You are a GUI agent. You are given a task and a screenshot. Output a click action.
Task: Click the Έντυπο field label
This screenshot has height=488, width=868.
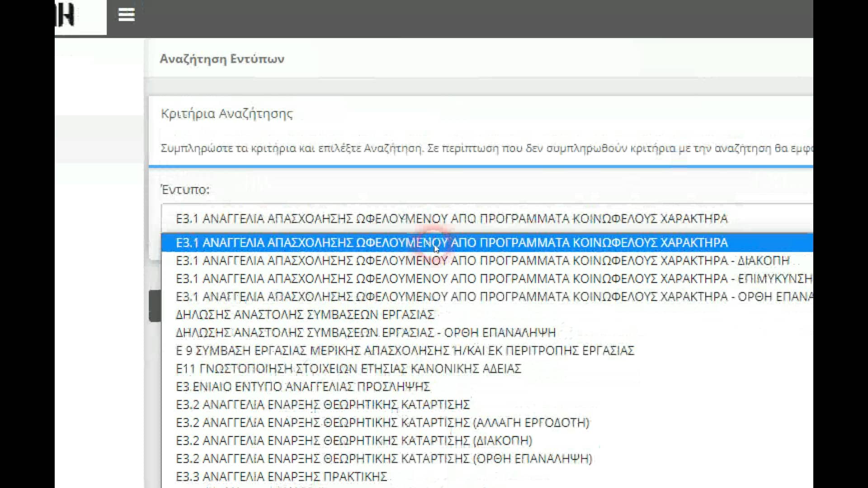click(184, 190)
